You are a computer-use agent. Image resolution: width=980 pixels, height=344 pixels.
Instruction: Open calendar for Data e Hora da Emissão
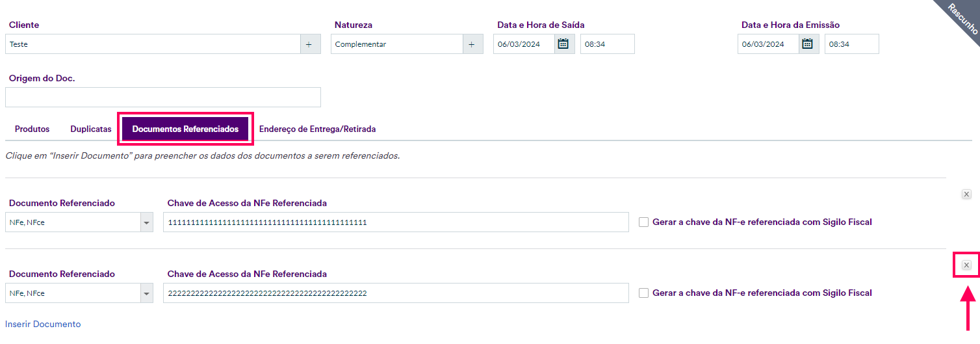[x=808, y=44]
